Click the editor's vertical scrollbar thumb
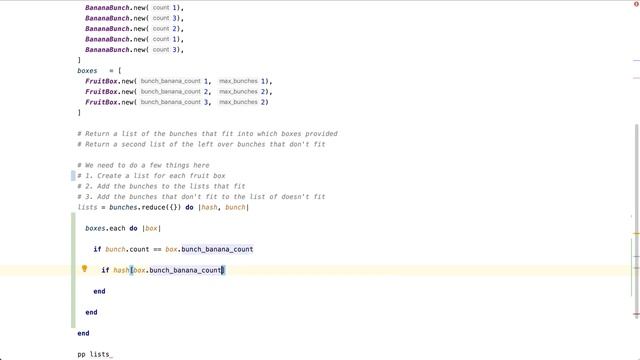Image resolution: width=640 pixels, height=360 pixels. 636,220
